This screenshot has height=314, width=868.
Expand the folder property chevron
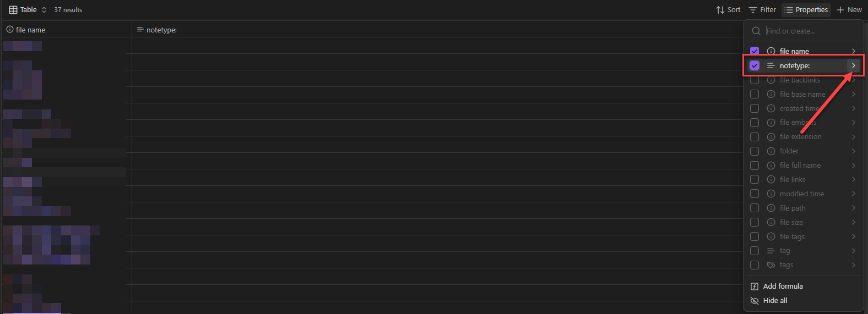[853, 151]
